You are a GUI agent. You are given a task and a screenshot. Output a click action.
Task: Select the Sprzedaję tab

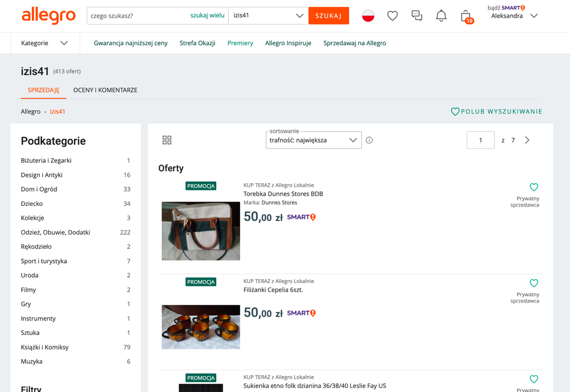coord(43,90)
